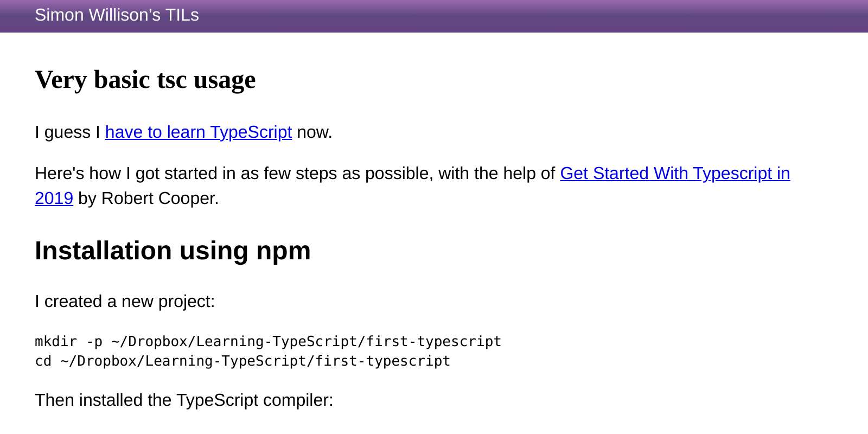This screenshot has width=868, height=434.
Task: Click the mkdir command line in the code block
Action: click(267, 341)
